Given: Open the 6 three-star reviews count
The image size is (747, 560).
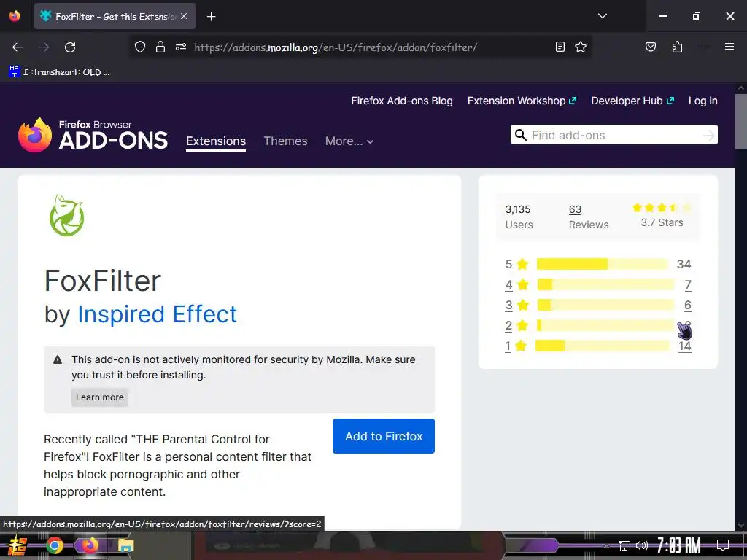Looking at the screenshot, I should pos(687,306).
